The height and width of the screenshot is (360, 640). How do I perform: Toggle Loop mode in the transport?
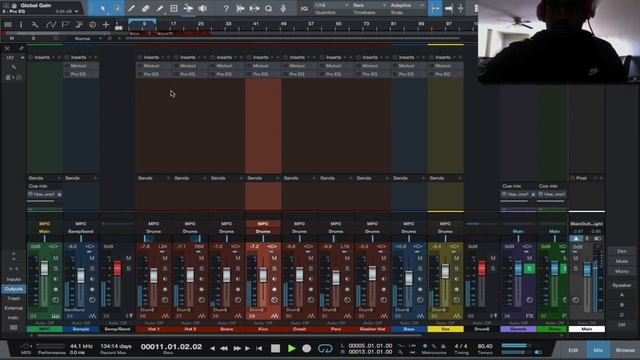325,348
